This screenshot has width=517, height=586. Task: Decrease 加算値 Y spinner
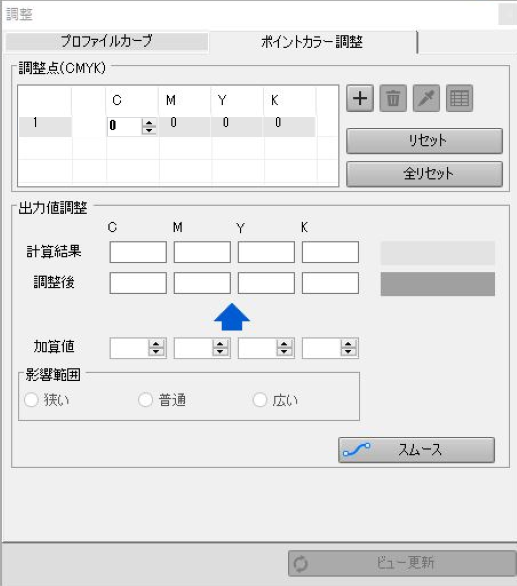click(284, 352)
